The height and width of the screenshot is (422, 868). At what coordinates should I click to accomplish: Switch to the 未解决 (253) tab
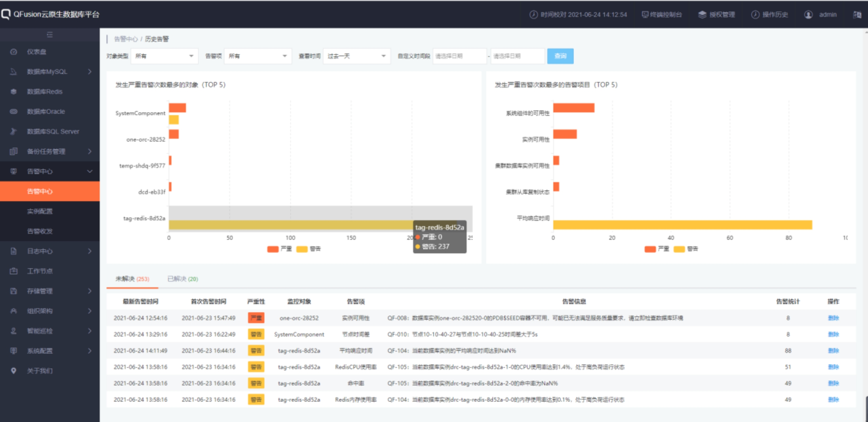(132, 279)
